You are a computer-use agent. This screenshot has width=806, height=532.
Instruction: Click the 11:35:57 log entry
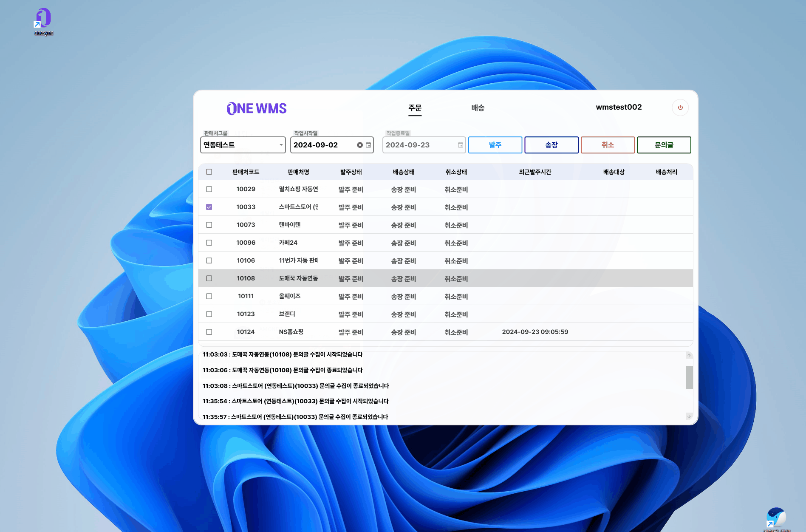[295, 417]
